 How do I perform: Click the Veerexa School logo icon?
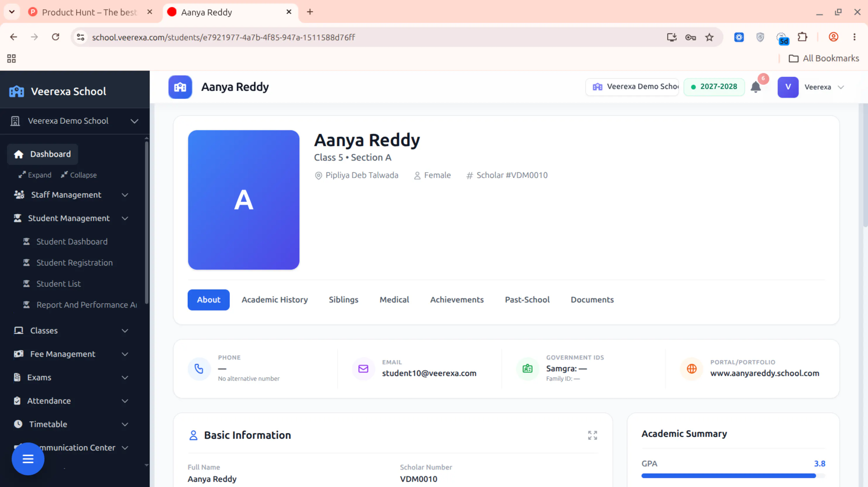[x=16, y=91]
